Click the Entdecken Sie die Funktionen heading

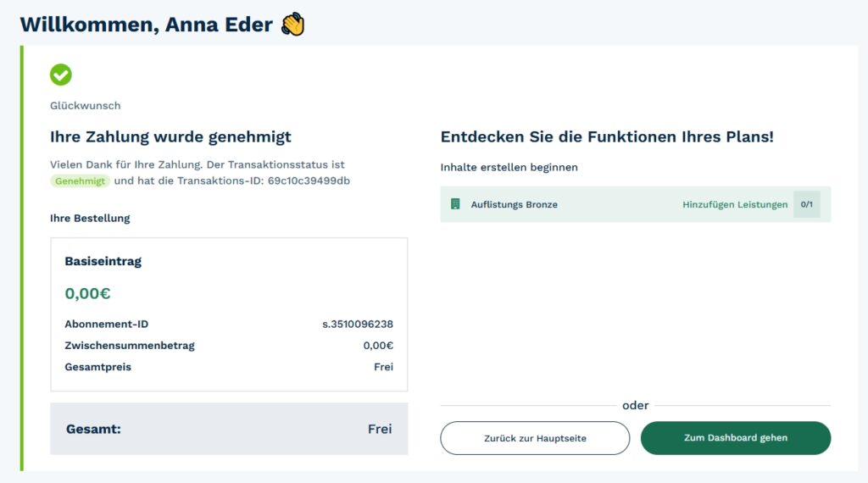607,136
